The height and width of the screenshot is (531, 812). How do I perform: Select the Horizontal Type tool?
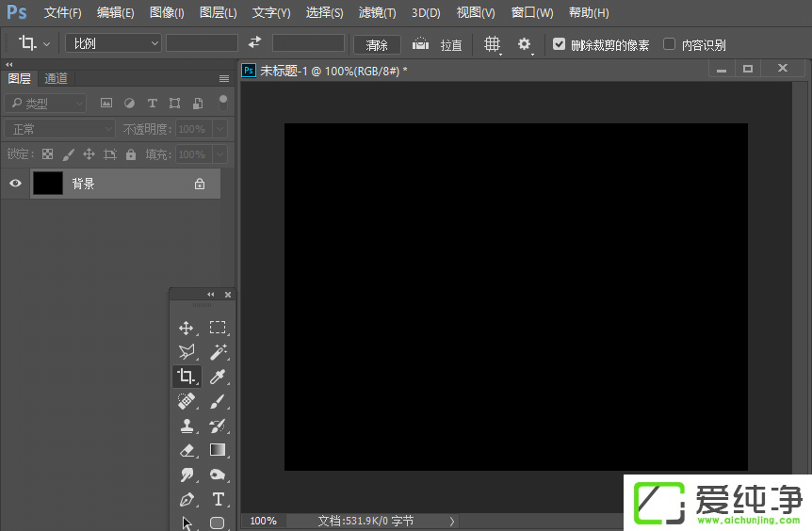pos(218,499)
